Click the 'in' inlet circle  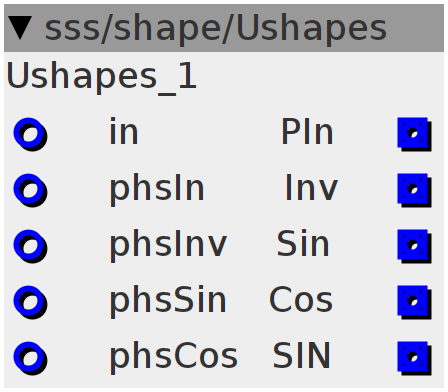(x=30, y=134)
